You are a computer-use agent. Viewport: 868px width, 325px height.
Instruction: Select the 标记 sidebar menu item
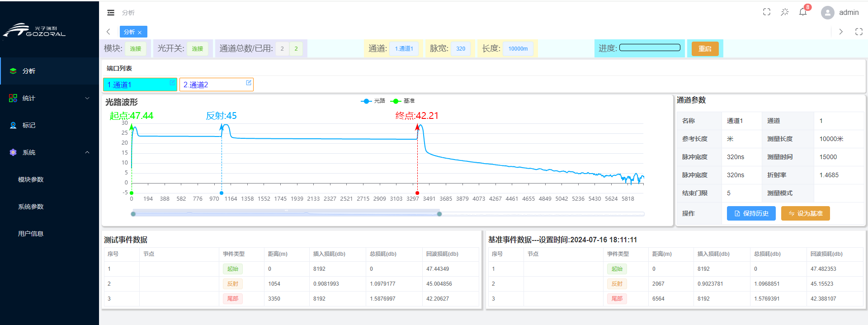click(x=29, y=125)
